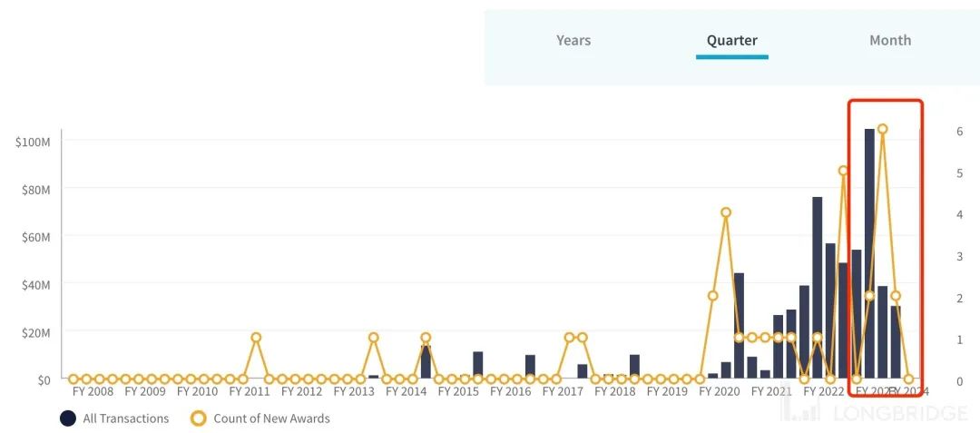Select the Quarter tab
The width and height of the screenshot is (980, 433).
click(x=732, y=41)
